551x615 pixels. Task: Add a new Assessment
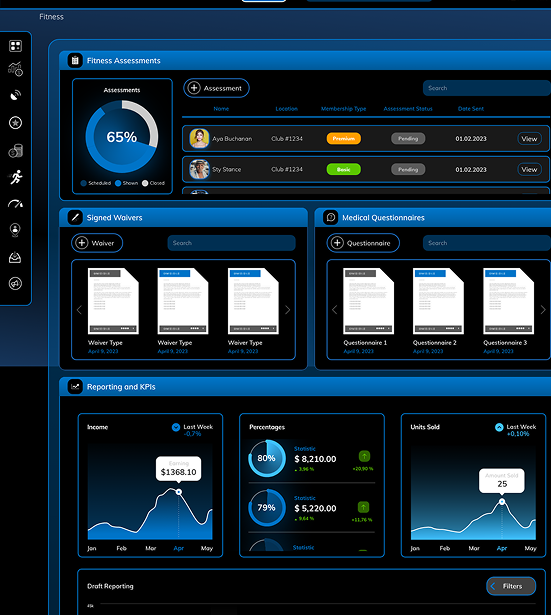(x=216, y=88)
